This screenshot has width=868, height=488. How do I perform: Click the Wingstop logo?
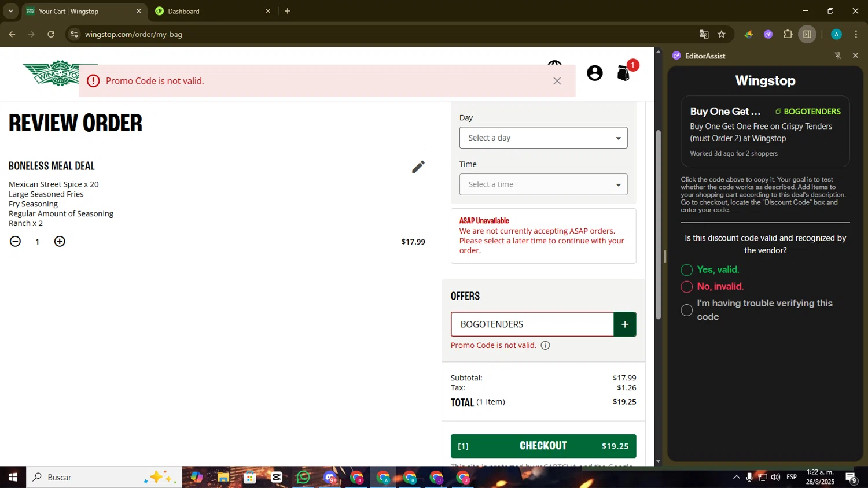(52, 73)
